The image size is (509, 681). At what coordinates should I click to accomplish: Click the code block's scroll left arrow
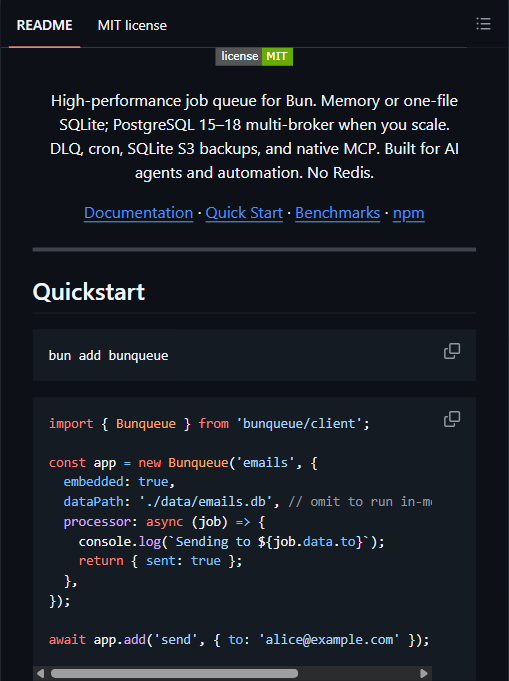(40, 673)
